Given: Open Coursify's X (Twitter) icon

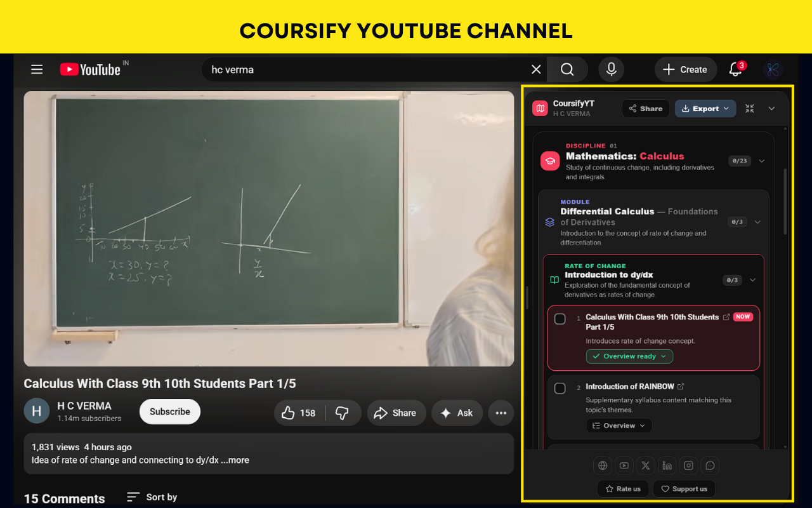Looking at the screenshot, I should pos(646,465).
